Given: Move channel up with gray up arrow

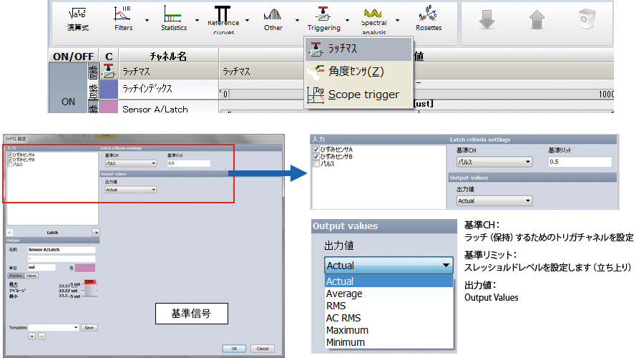Looking at the screenshot, I should click(537, 19).
